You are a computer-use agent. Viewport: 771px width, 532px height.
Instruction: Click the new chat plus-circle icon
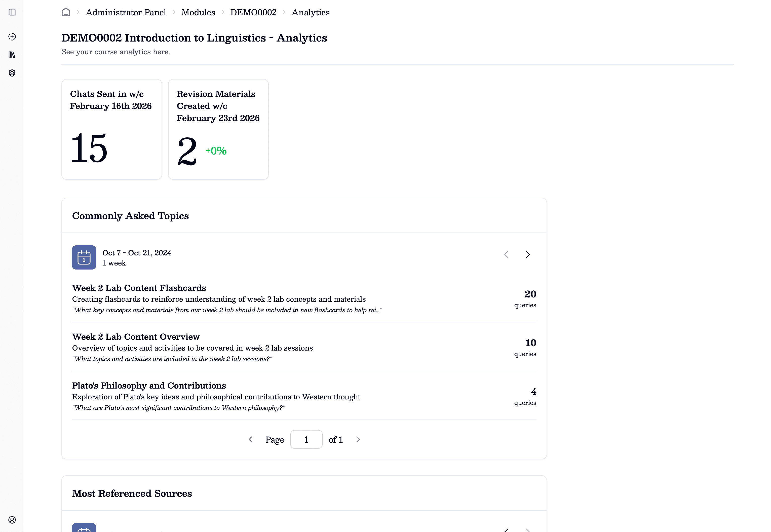[x=12, y=37]
